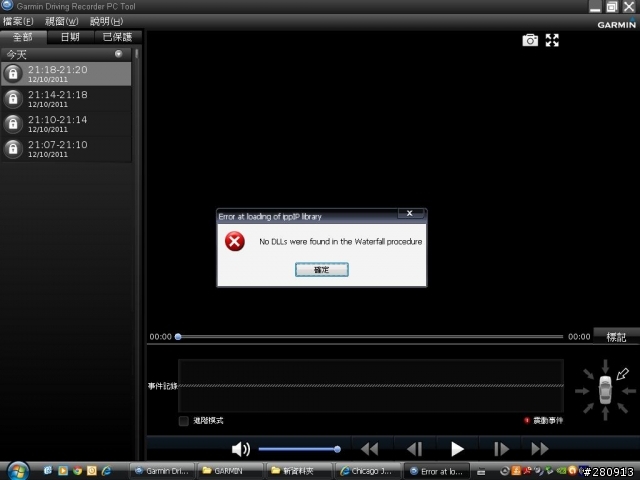The width and height of the screenshot is (640, 480).
Task: Click the GARMIN logo
Action: 616,24
